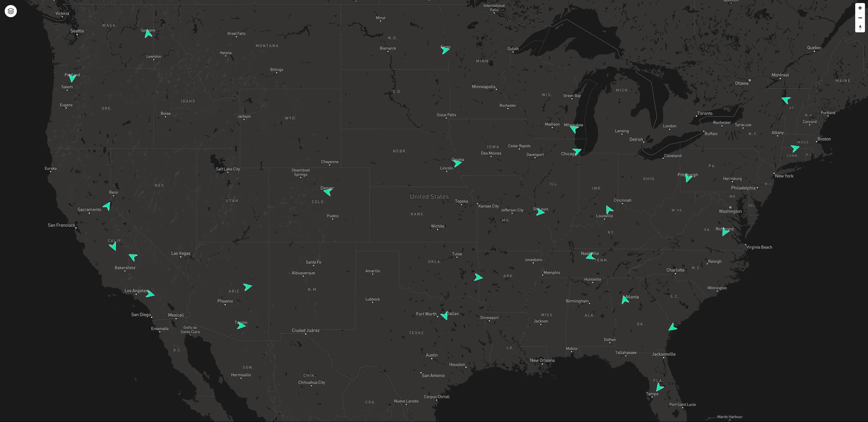Click the aircraft near Portland, Oregon
This screenshot has height=422, width=868.
coord(72,78)
